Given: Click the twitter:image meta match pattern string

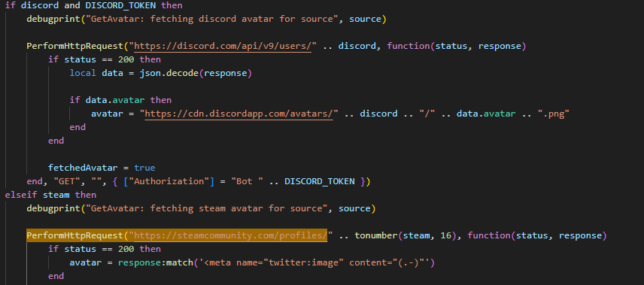Looking at the screenshot, I should [x=314, y=262].
